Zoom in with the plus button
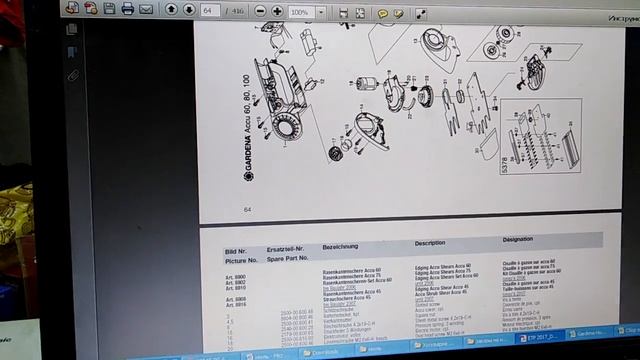This screenshot has height=360, width=640. [277, 11]
